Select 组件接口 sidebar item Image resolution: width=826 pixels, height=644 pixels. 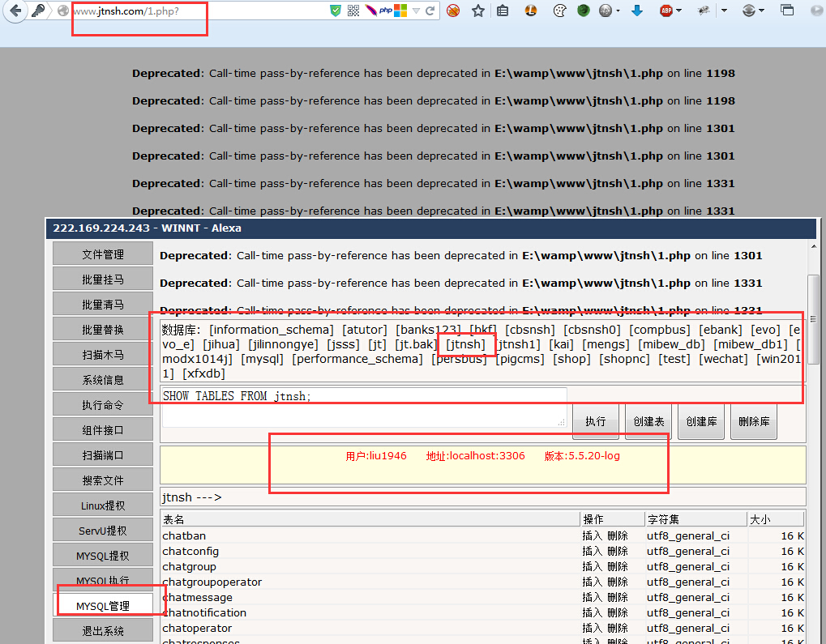(103, 430)
